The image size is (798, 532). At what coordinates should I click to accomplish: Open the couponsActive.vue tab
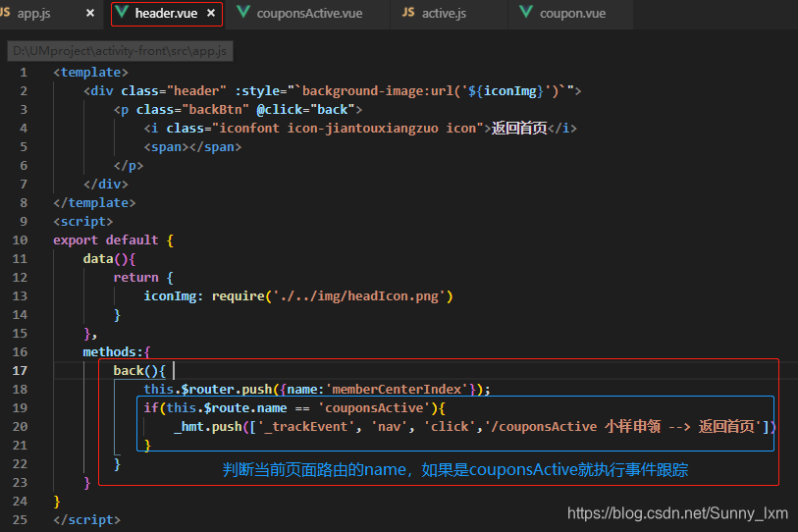click(x=309, y=13)
